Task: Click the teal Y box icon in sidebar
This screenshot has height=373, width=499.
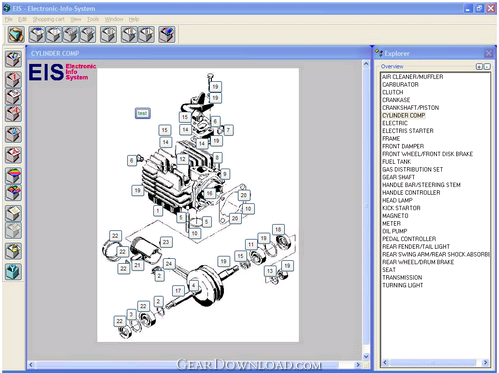Action: 14,271
